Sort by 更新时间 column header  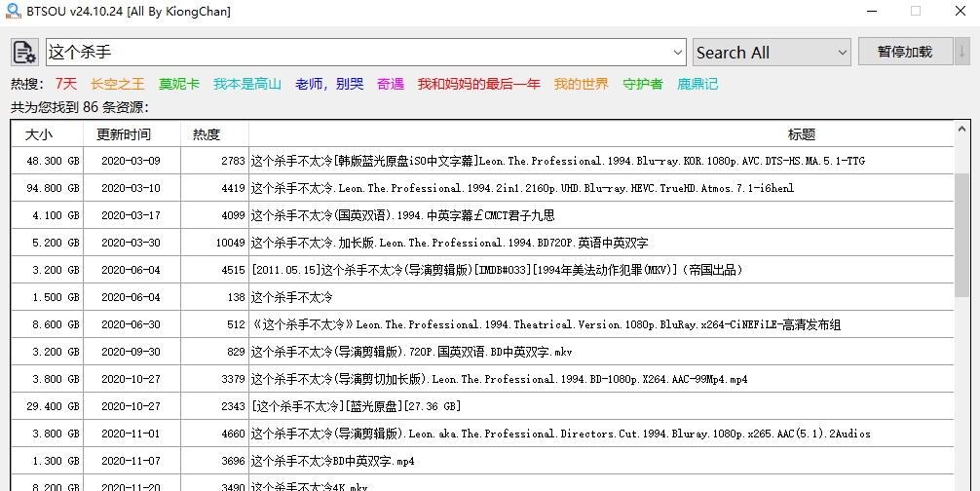point(124,134)
